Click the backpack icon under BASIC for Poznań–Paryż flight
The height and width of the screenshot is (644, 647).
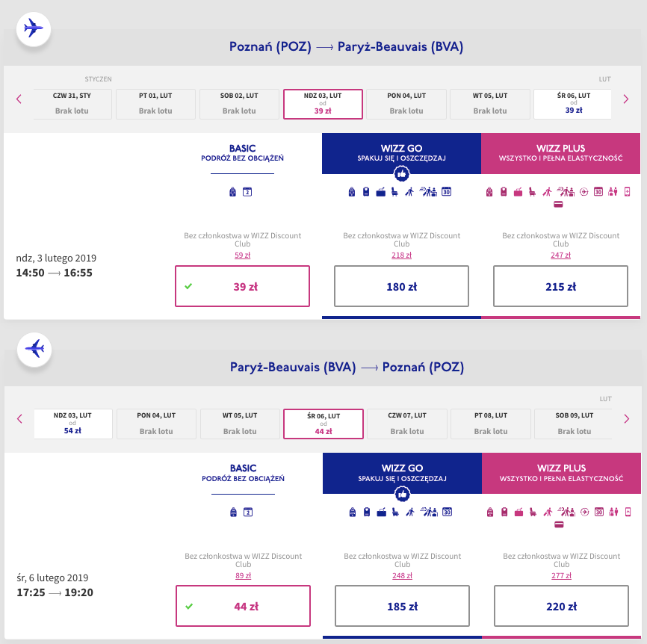(x=232, y=192)
